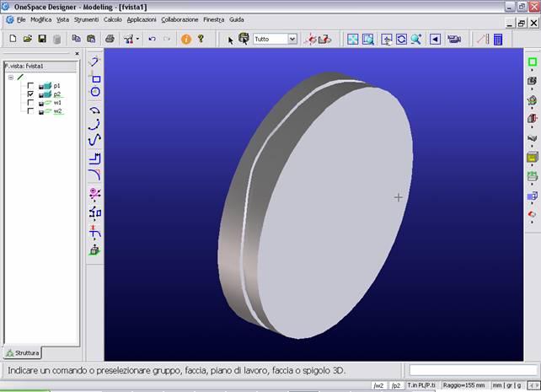Open the Guida menu
Screen dimensions: 541x392
pos(237,19)
